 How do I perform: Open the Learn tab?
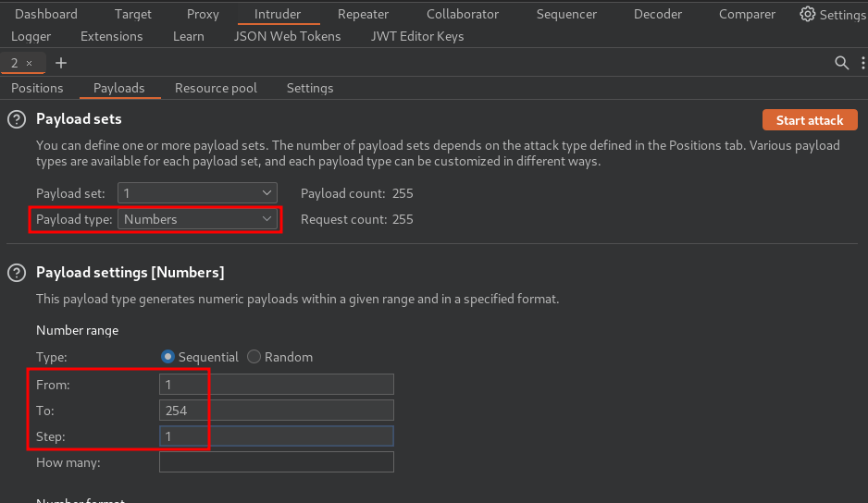point(188,36)
